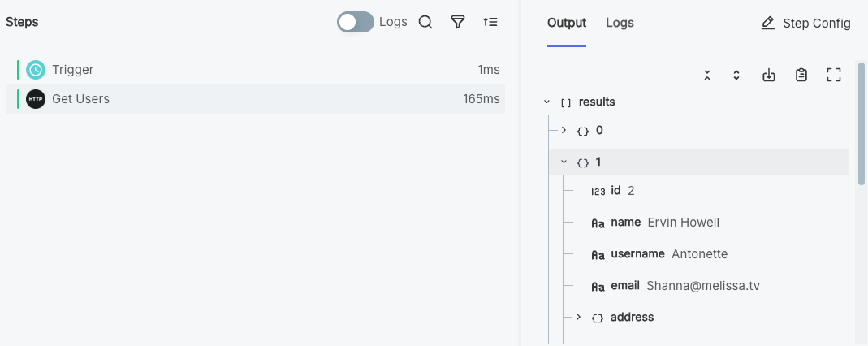Change steps sort order icon
This screenshot has height=346, width=868.
(x=490, y=22)
